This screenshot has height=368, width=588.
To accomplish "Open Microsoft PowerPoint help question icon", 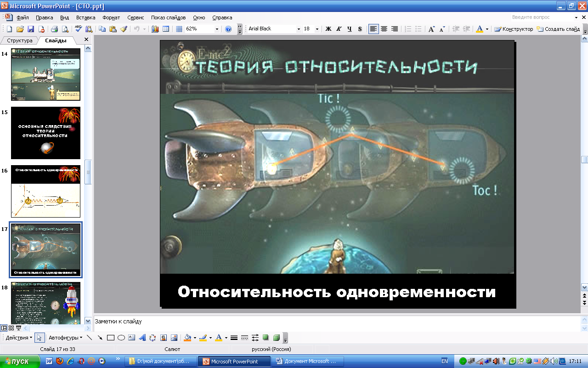I will pyautogui.click(x=229, y=29).
